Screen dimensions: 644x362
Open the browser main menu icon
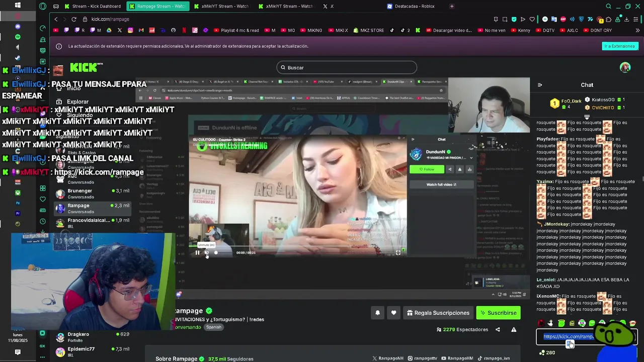click(636, 19)
